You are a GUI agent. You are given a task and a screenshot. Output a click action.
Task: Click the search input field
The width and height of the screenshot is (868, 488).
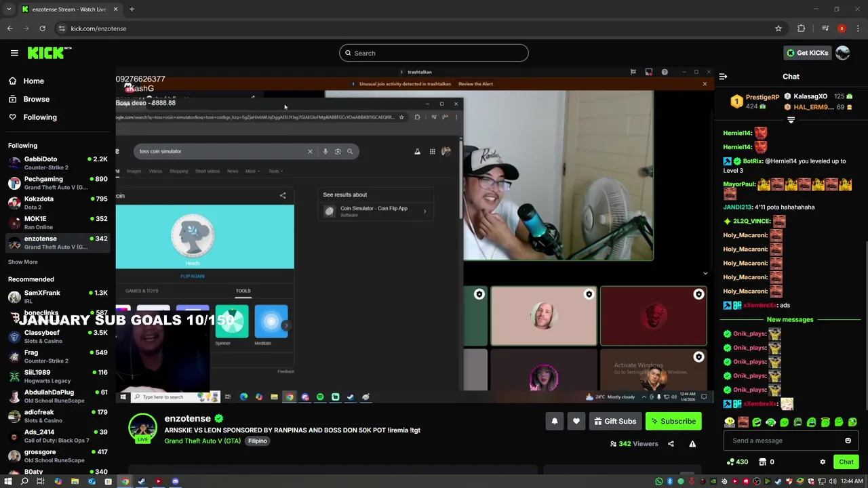(x=434, y=53)
